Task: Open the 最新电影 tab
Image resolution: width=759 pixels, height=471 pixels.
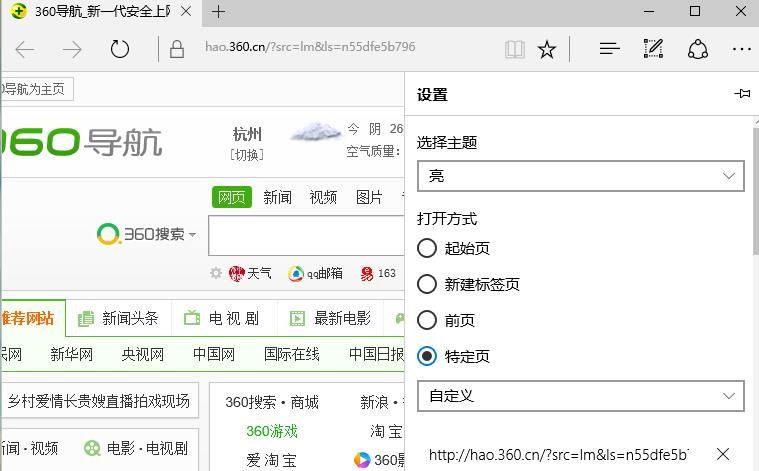Action: tap(330, 318)
